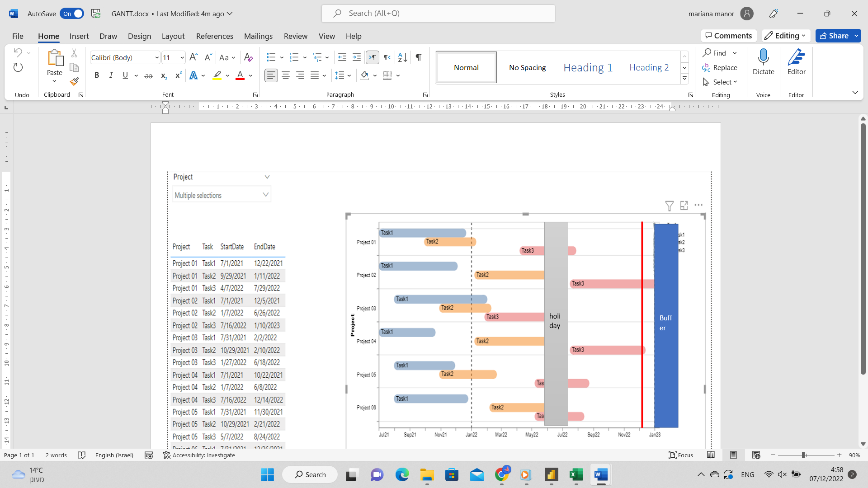
Task: Open the Dictate voice tool
Action: pyautogui.click(x=763, y=63)
